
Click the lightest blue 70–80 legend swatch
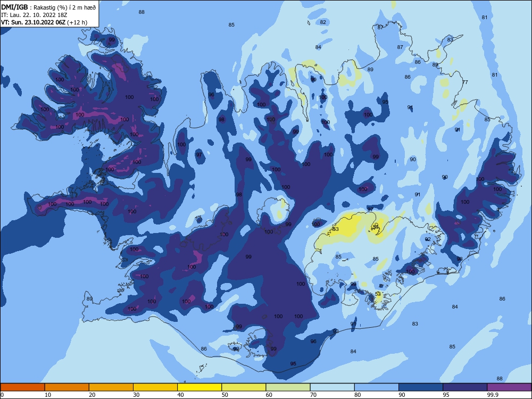coord(332,387)
